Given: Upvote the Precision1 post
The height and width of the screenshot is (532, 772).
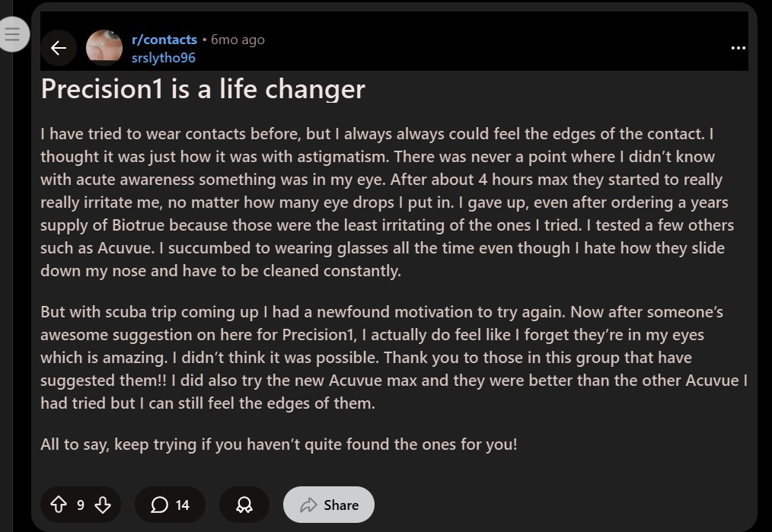Looking at the screenshot, I should 59,505.
